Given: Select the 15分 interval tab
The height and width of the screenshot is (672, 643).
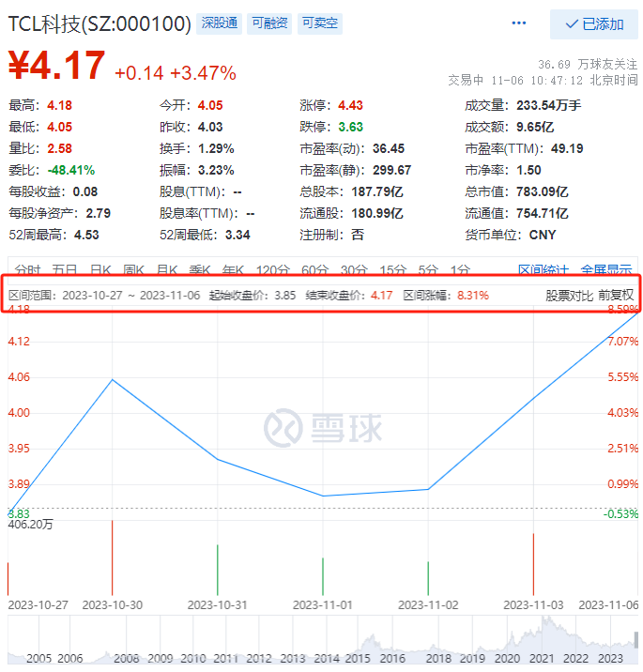Looking at the screenshot, I should point(393,270).
